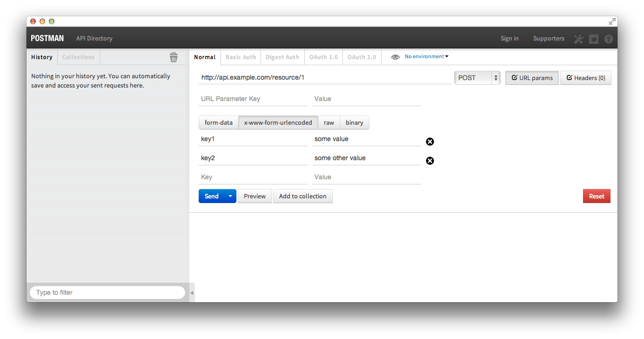
Task: Clear history with the trash icon
Action: pos(174,57)
